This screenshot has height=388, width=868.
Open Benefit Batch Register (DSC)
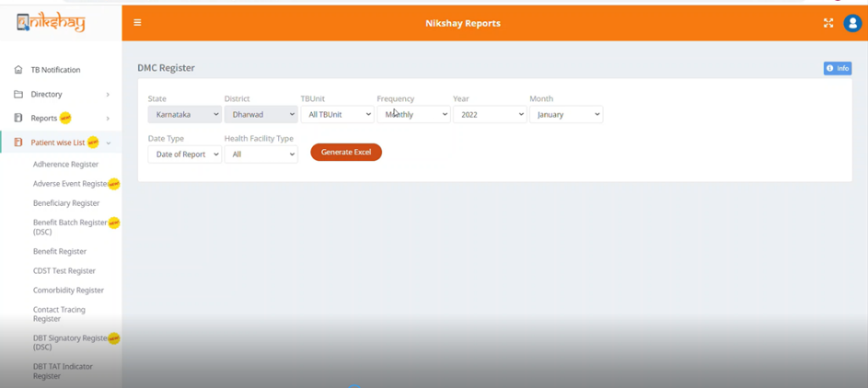coord(70,227)
